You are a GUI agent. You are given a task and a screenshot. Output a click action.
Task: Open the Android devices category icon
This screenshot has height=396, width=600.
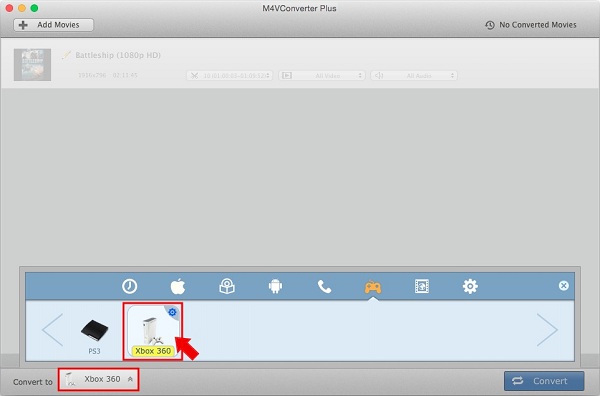[275, 286]
